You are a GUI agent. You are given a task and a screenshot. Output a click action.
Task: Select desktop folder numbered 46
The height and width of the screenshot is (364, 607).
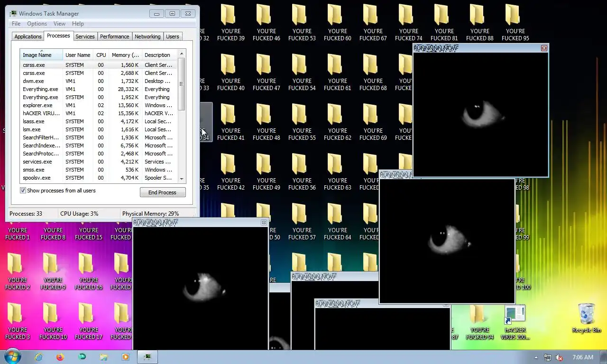tap(266, 22)
